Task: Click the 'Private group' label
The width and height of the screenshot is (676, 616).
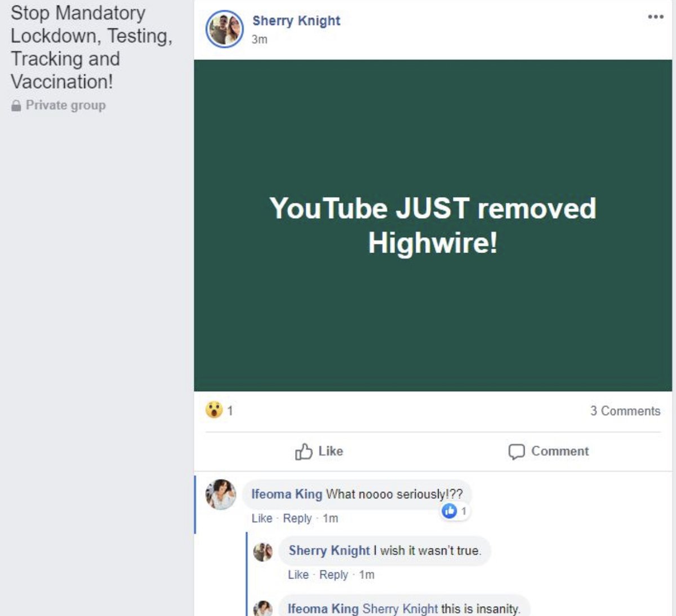Action: [65, 105]
